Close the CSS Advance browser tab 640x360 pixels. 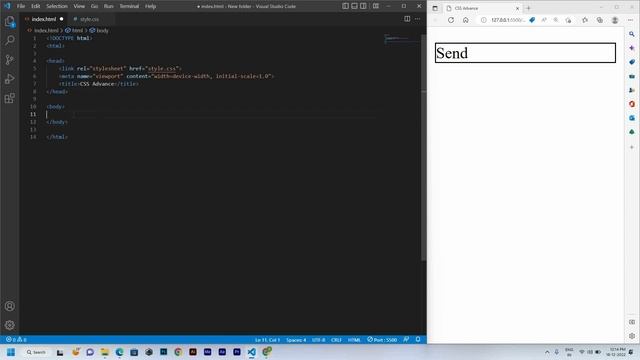517,8
